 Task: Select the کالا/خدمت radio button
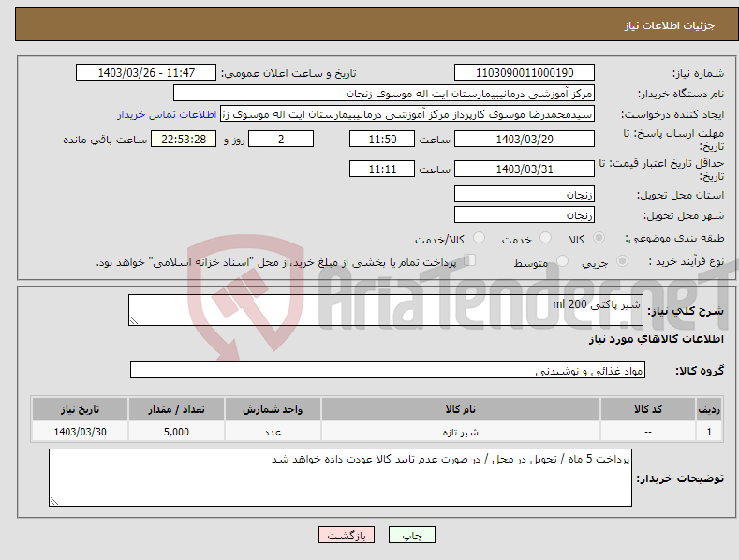[x=479, y=238]
